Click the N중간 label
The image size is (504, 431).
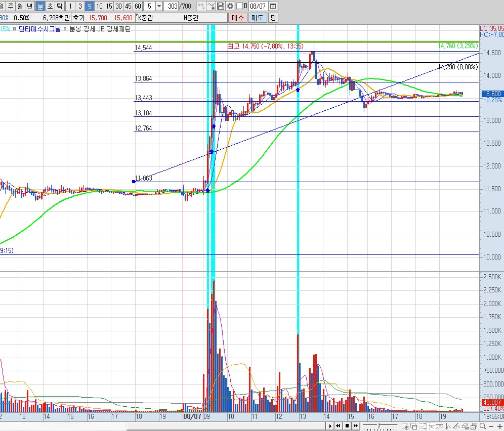click(191, 18)
